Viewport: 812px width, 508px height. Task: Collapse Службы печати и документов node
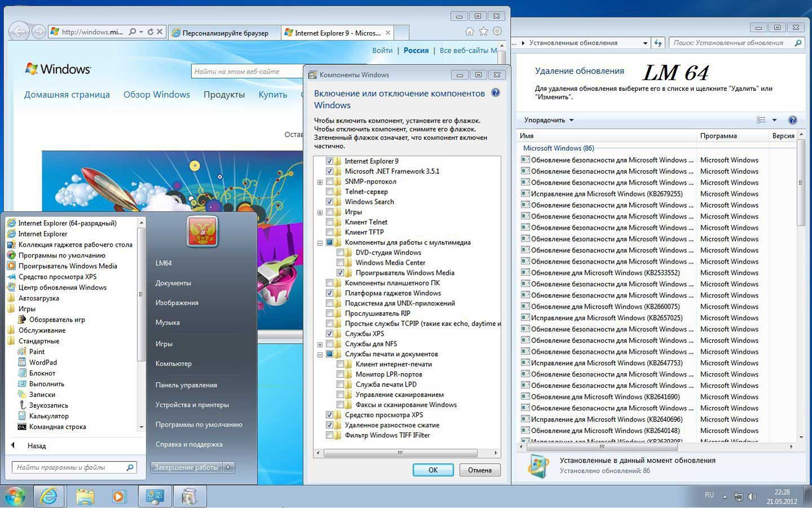(x=320, y=355)
